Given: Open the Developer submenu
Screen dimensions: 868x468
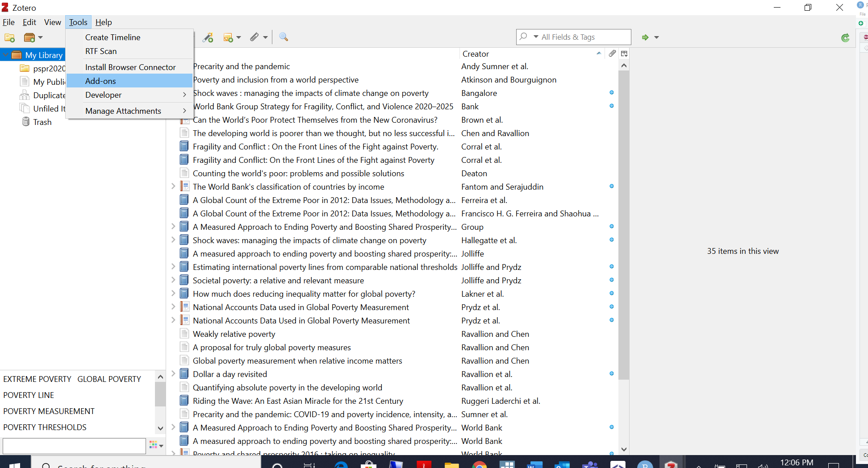Looking at the screenshot, I should pyautogui.click(x=129, y=95).
